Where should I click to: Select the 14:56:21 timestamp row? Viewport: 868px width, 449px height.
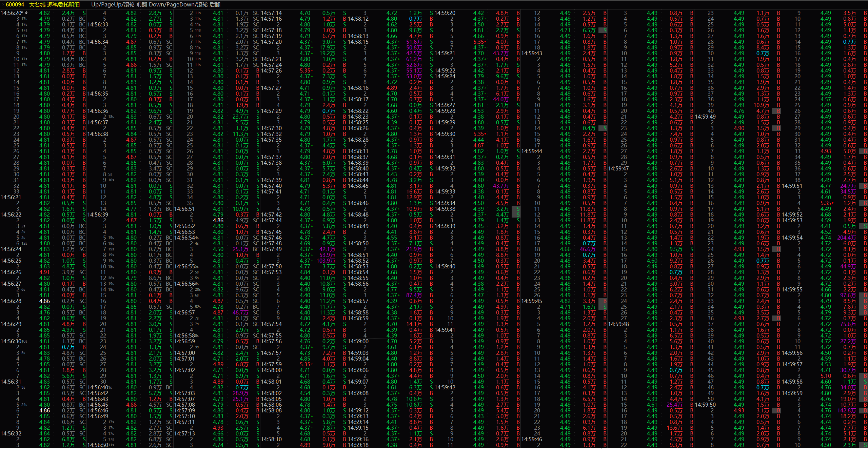pos(11,197)
